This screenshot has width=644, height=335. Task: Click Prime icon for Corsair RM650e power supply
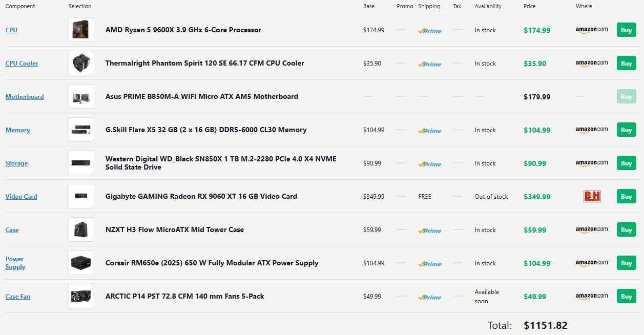(x=429, y=263)
